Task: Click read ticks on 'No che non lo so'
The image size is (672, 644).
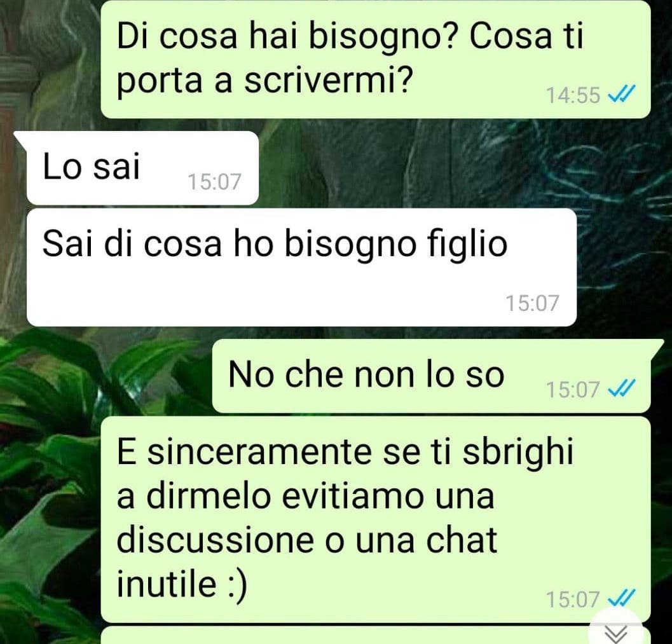Action: (x=622, y=388)
